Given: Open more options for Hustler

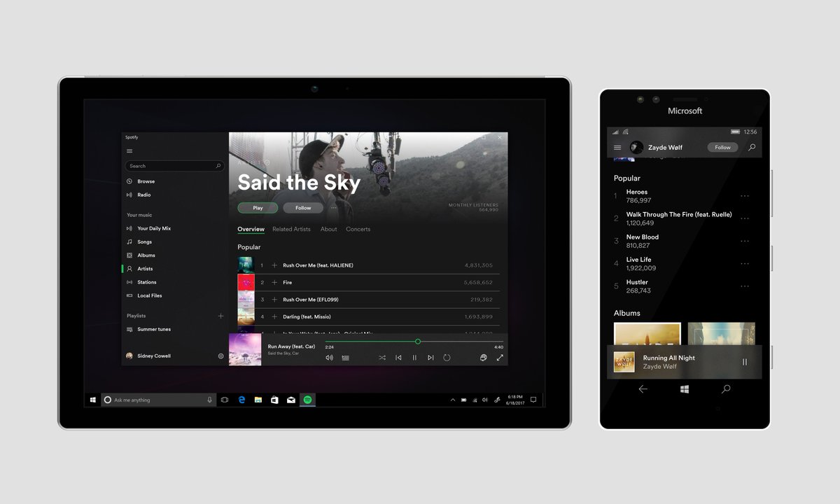Looking at the screenshot, I should point(745,286).
